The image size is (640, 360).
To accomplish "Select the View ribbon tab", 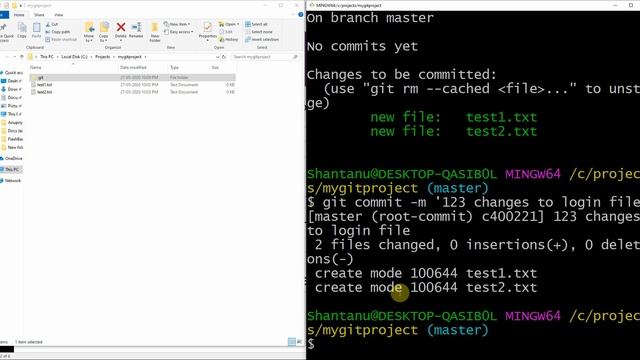I will point(59,15).
